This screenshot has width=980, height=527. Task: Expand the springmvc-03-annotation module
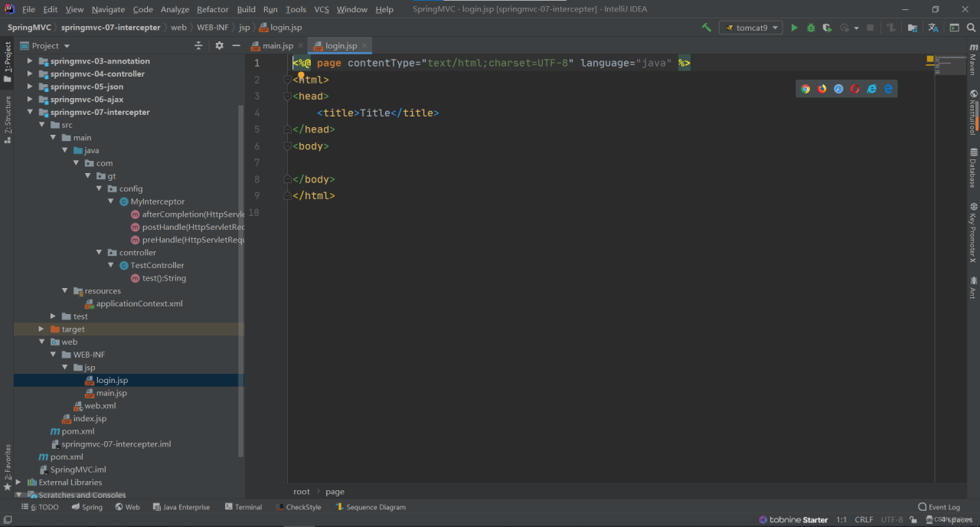tap(31, 61)
